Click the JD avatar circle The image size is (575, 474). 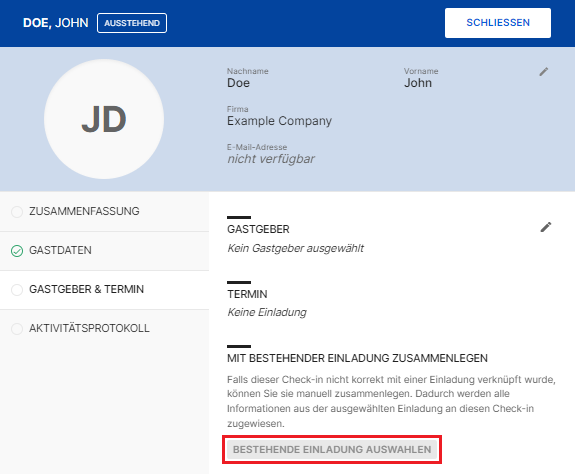point(104,119)
